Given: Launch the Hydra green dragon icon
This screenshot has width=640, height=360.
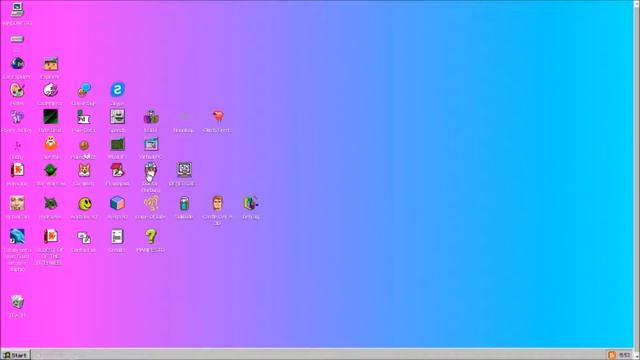Looking at the screenshot, I should point(51,203).
